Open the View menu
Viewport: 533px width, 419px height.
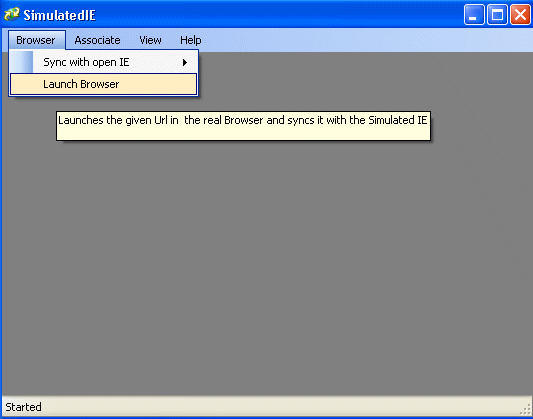pos(150,40)
